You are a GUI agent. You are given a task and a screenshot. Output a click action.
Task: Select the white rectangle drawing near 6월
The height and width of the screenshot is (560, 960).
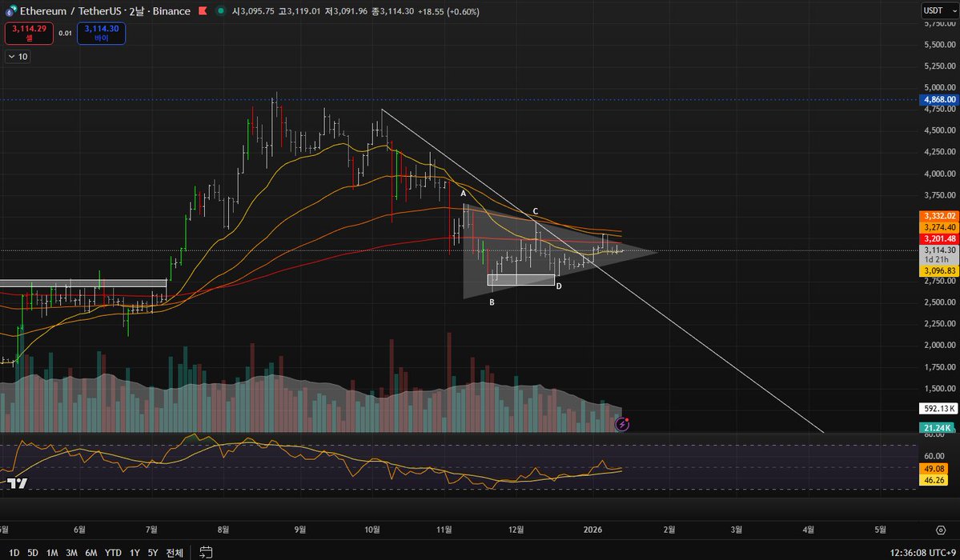[82, 282]
